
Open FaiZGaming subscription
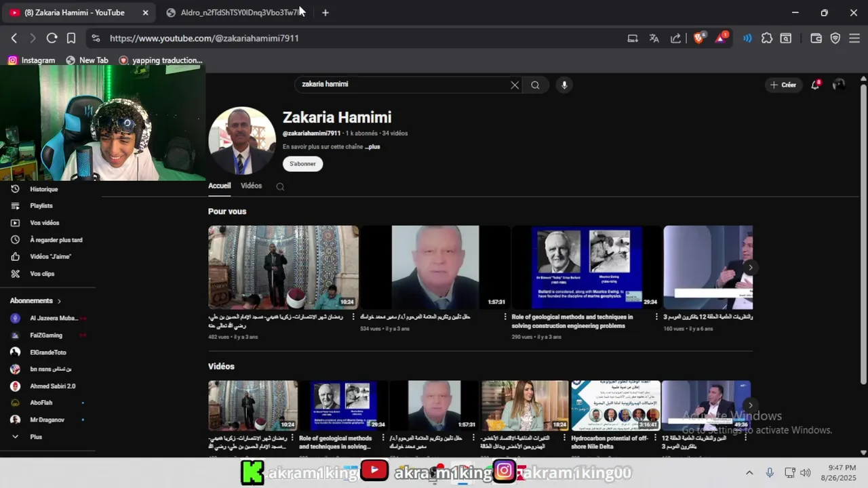point(47,335)
